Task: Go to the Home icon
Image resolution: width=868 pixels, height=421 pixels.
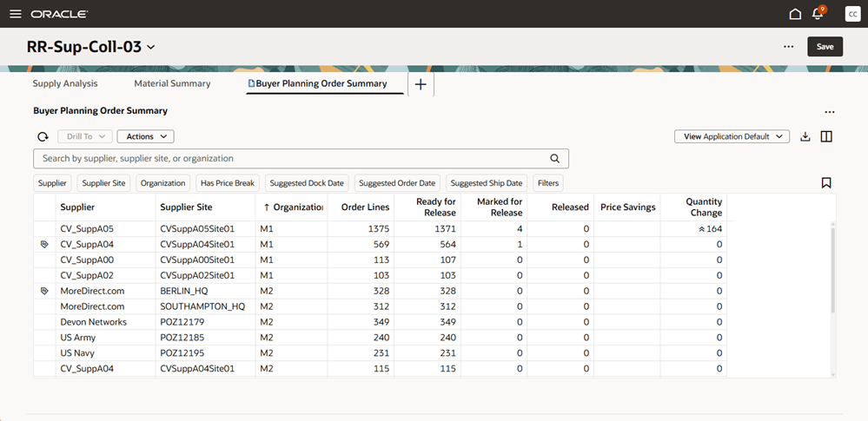Action: [795, 14]
